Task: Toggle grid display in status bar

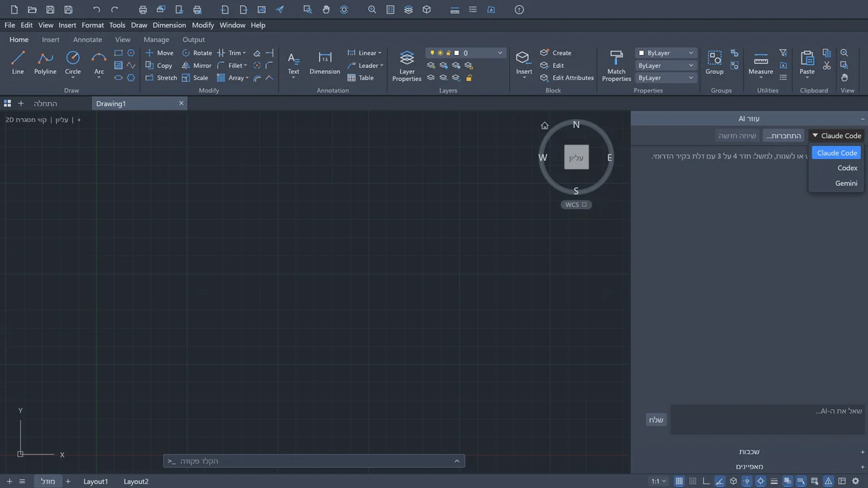Action: point(679,481)
